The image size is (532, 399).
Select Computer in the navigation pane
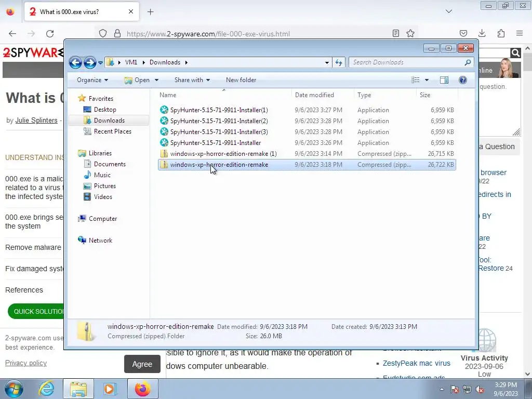(x=102, y=219)
